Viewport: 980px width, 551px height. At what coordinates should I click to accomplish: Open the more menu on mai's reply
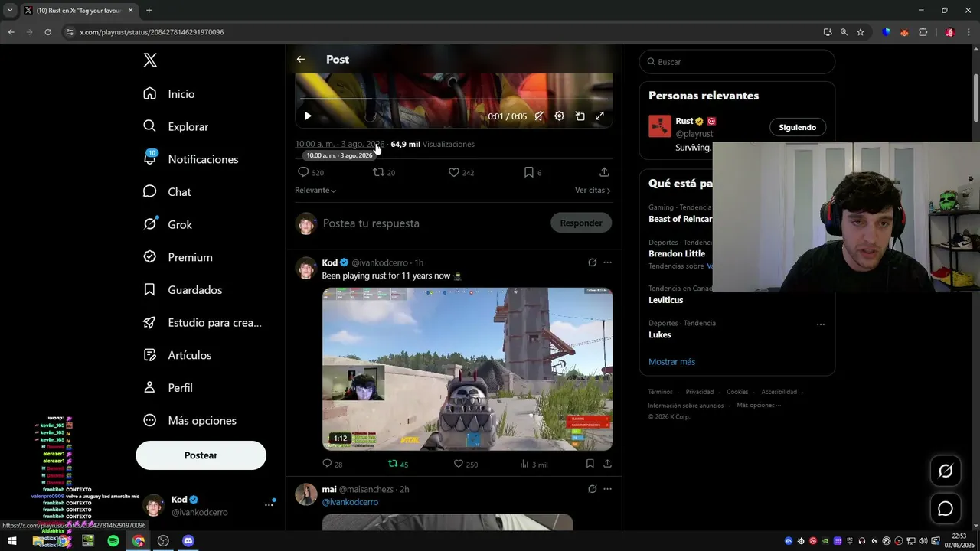607,489
